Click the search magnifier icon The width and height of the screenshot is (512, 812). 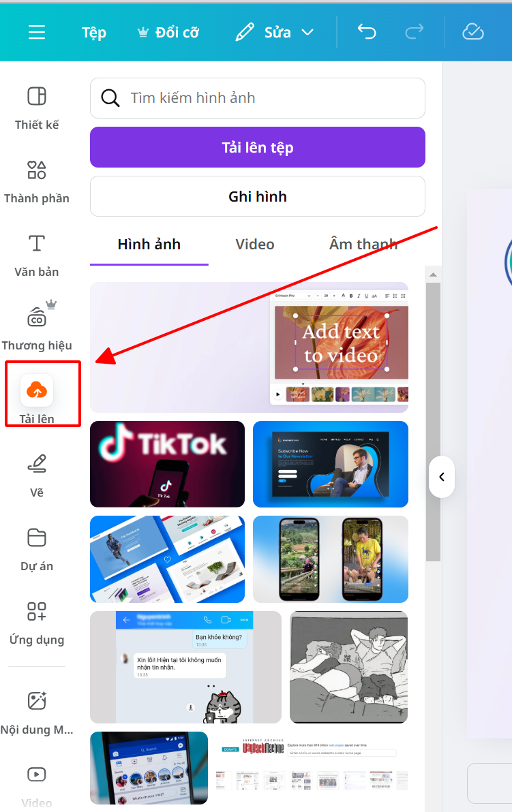[110, 98]
